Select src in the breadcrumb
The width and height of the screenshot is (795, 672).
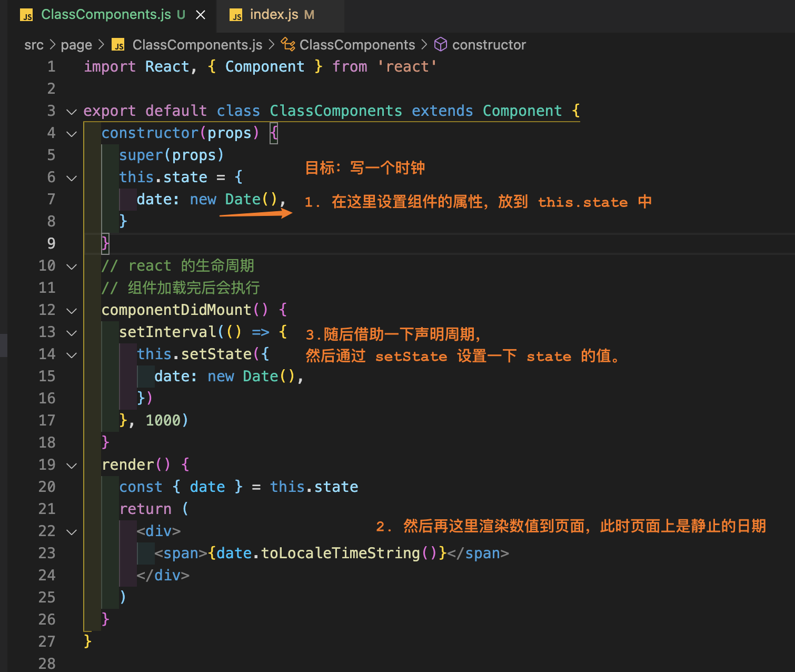34,45
